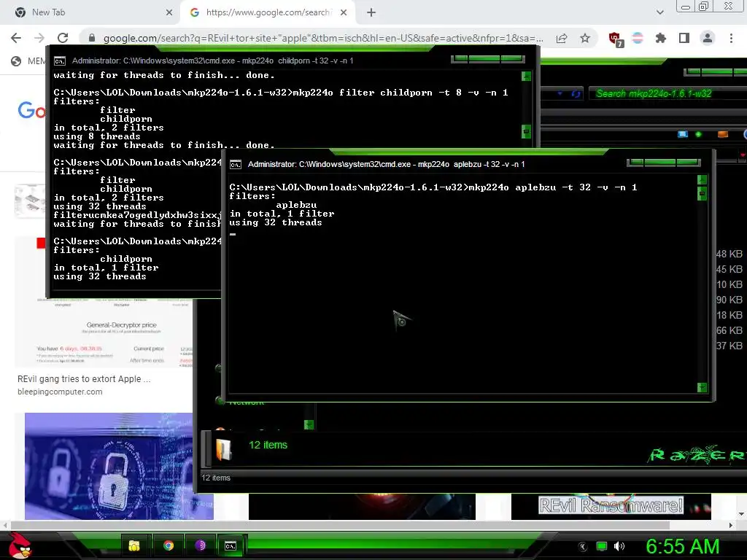Go back in Chrome history
The height and width of the screenshot is (560, 747).
pos(16,38)
